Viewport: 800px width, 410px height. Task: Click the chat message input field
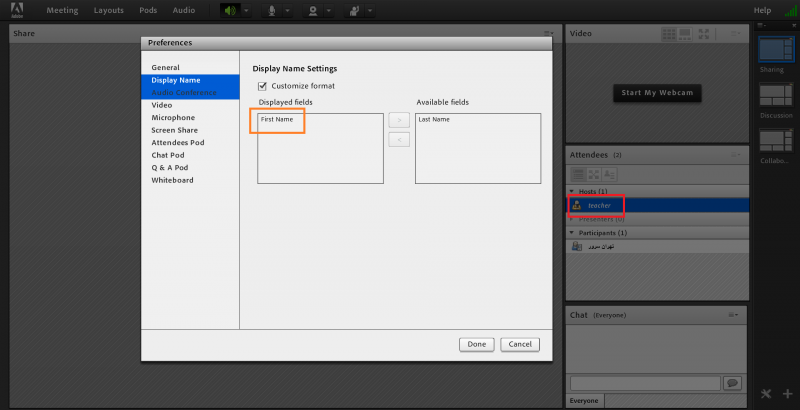click(x=645, y=383)
